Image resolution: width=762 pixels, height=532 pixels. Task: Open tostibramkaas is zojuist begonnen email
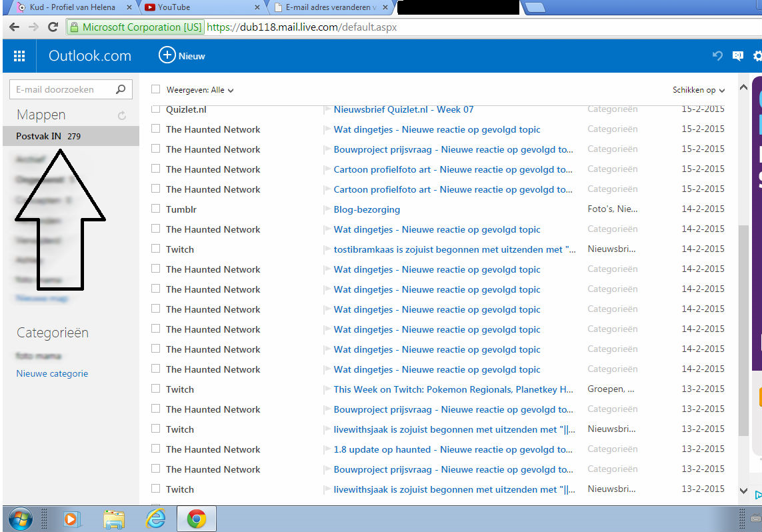point(455,250)
